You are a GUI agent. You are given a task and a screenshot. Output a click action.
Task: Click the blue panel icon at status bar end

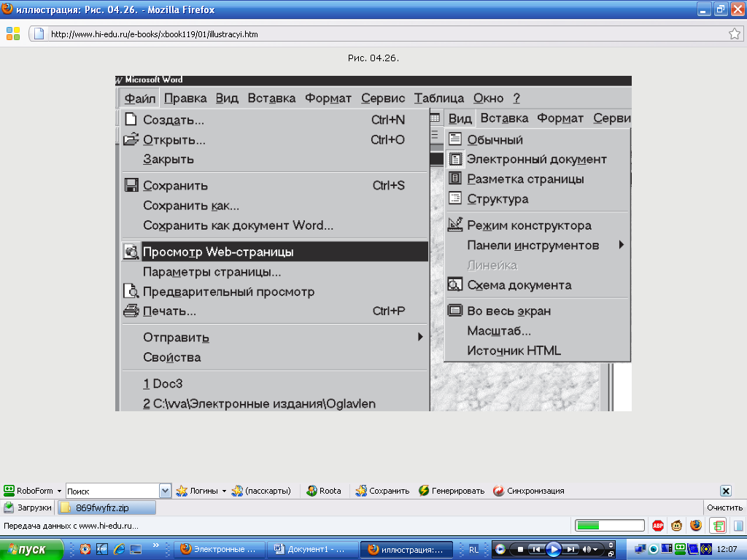pyautogui.click(x=738, y=526)
